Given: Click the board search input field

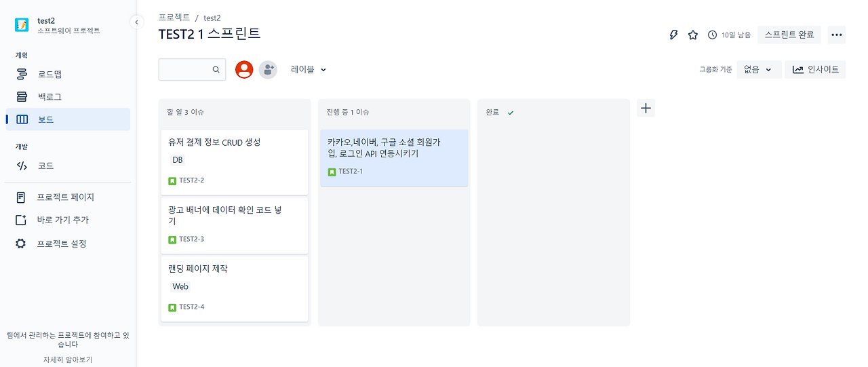Looking at the screenshot, I should coord(184,69).
